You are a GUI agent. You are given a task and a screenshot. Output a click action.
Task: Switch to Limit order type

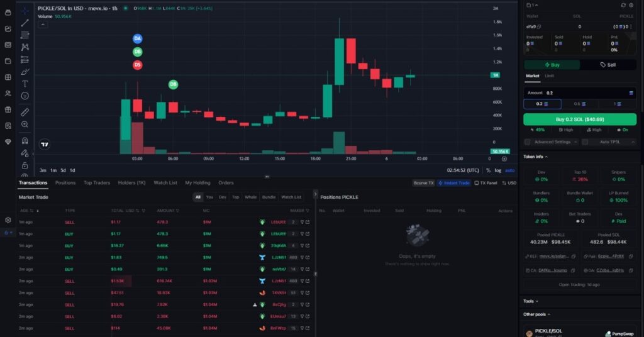[x=549, y=76]
